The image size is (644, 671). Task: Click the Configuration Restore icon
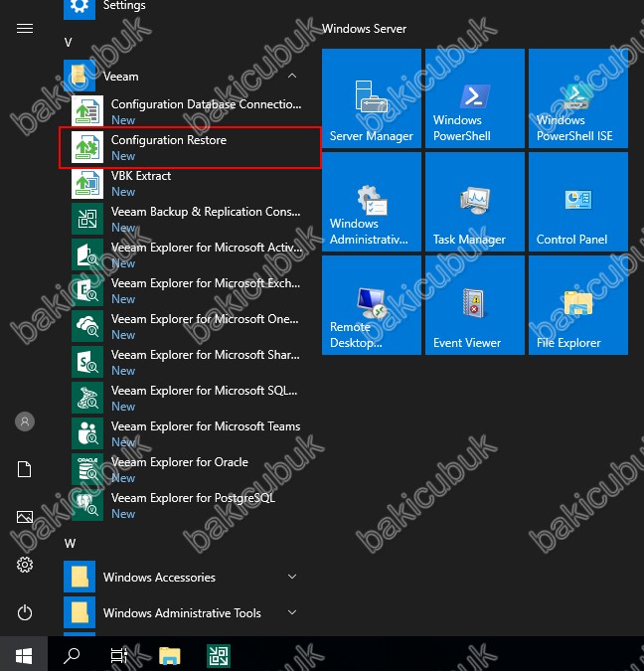point(87,147)
